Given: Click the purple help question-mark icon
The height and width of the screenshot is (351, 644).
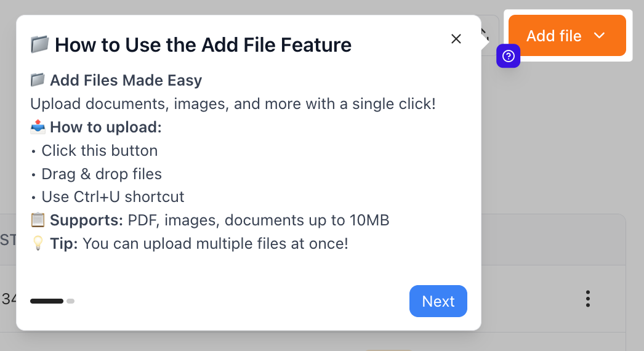Looking at the screenshot, I should [x=509, y=57].
